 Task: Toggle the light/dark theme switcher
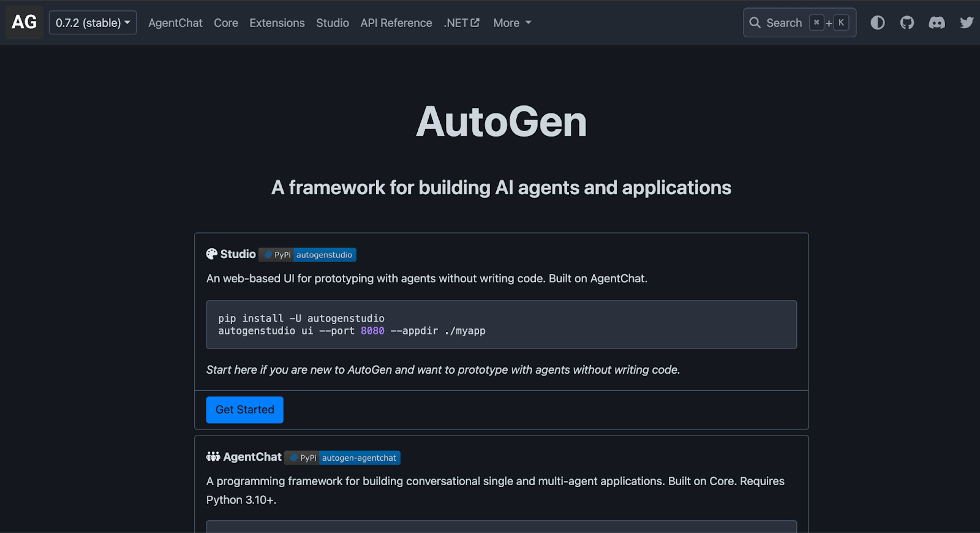coord(878,23)
